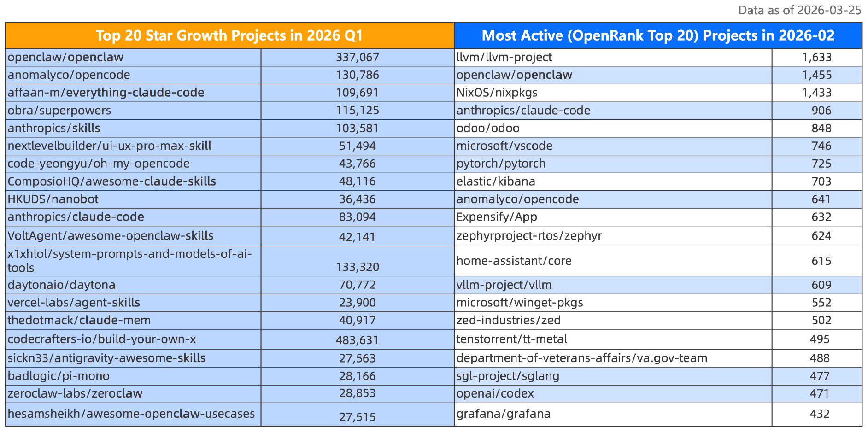The height and width of the screenshot is (433, 868).
Task: Click VoltAgent/awesome-openclaw-skills cell
Action: (133, 236)
